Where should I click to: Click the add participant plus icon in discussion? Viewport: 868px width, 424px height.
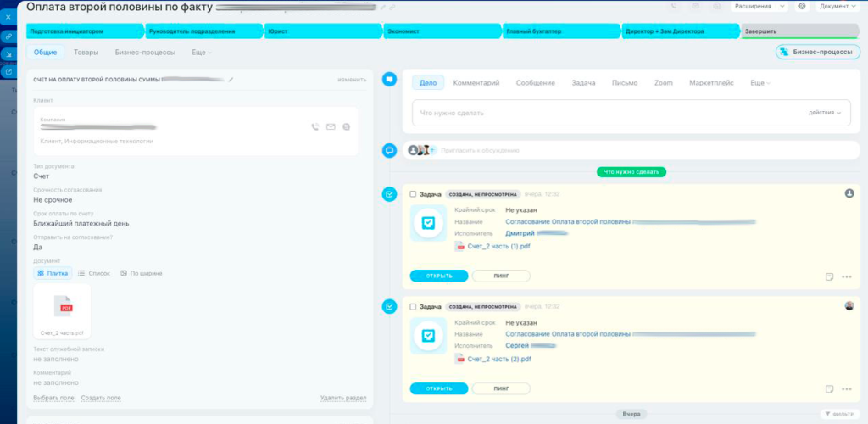pyautogui.click(x=432, y=150)
